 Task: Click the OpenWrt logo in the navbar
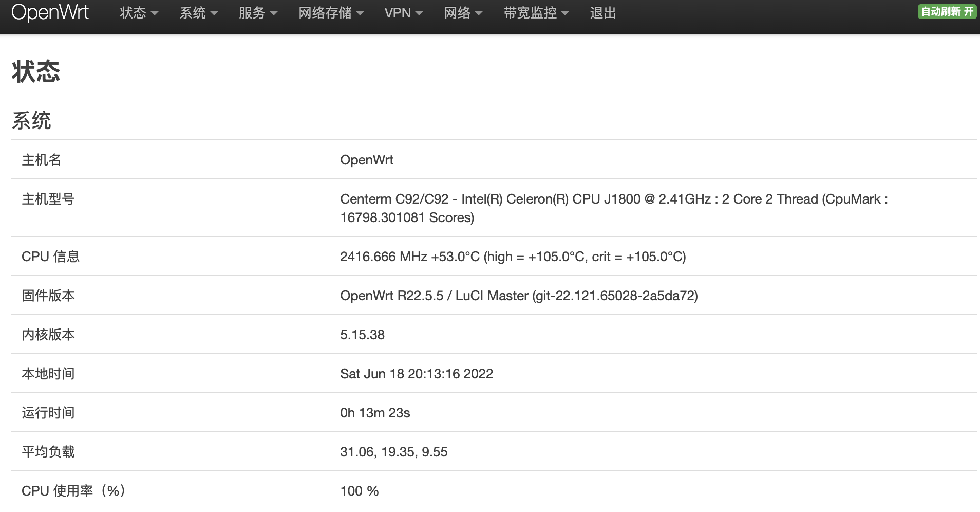pos(50,13)
